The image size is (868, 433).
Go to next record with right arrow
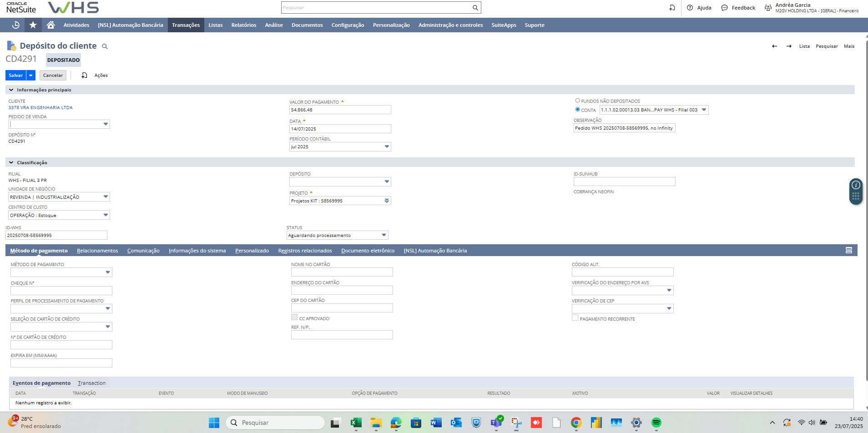(789, 46)
